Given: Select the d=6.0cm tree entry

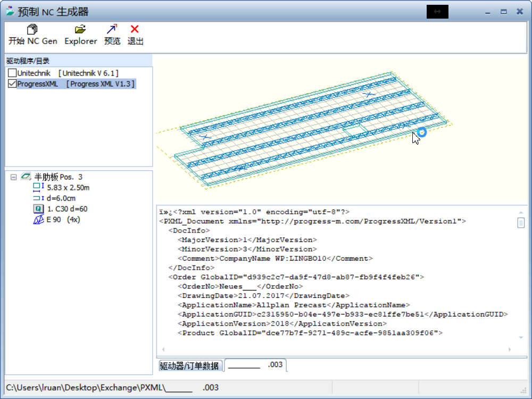Looking at the screenshot, I should click(x=61, y=198).
